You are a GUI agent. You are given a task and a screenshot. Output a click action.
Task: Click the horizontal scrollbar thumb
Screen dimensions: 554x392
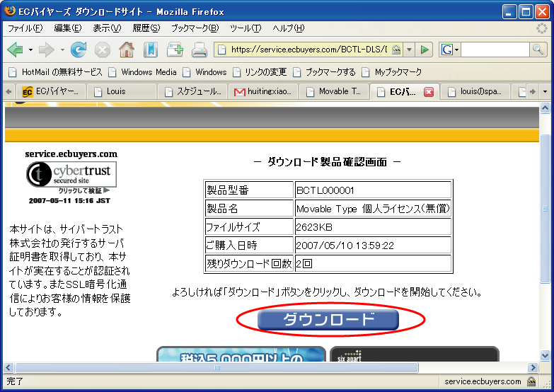217,368
